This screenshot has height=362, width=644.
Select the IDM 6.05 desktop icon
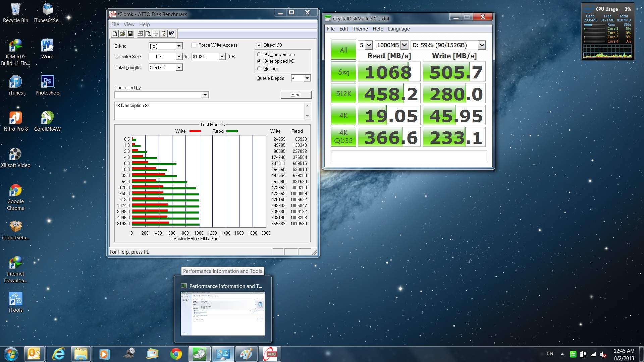coord(15,52)
